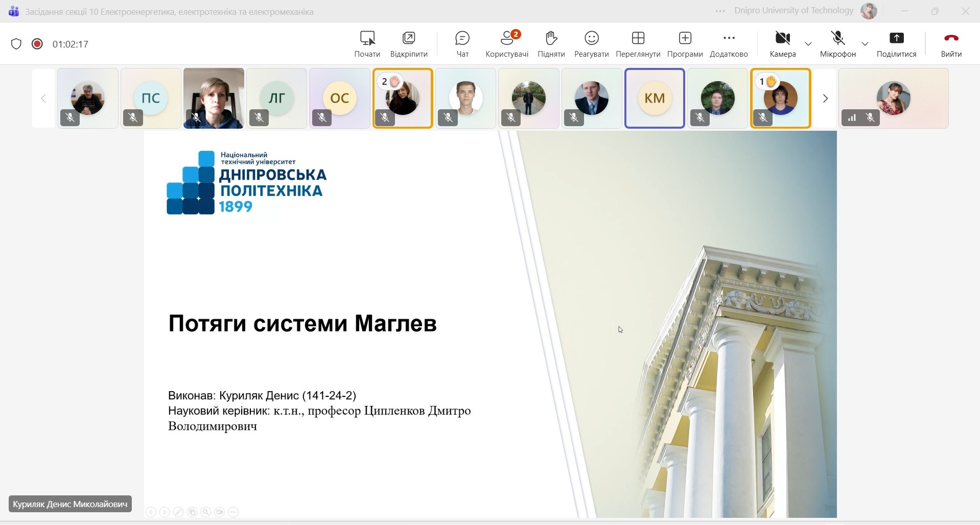
Task: Open the Dnipro University profile avatar
Action: tap(869, 11)
